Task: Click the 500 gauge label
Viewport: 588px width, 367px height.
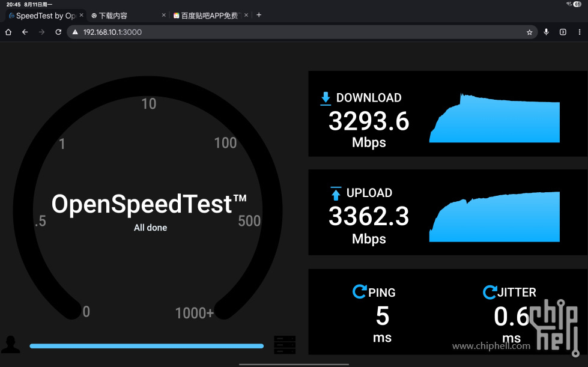Action: (x=249, y=221)
